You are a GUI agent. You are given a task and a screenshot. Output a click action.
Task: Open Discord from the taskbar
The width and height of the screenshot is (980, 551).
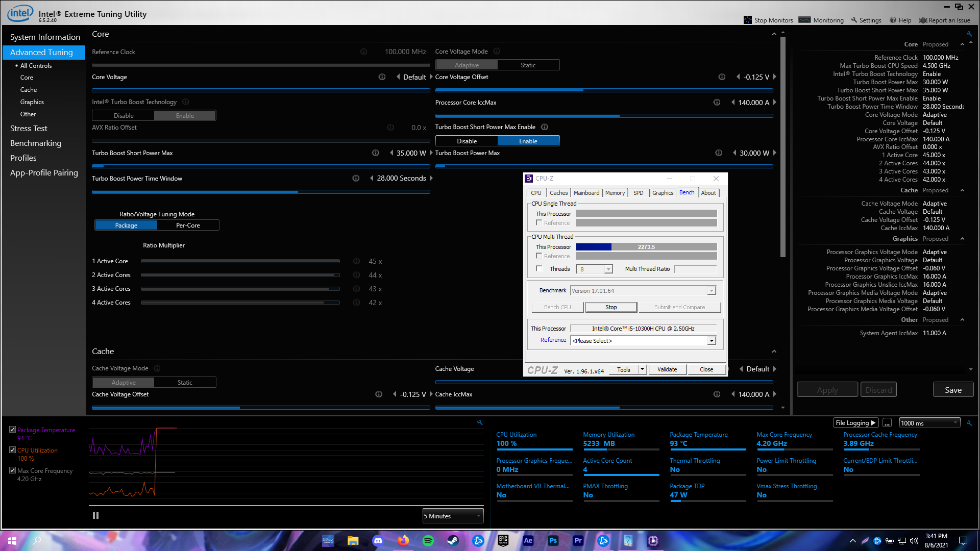click(x=378, y=541)
